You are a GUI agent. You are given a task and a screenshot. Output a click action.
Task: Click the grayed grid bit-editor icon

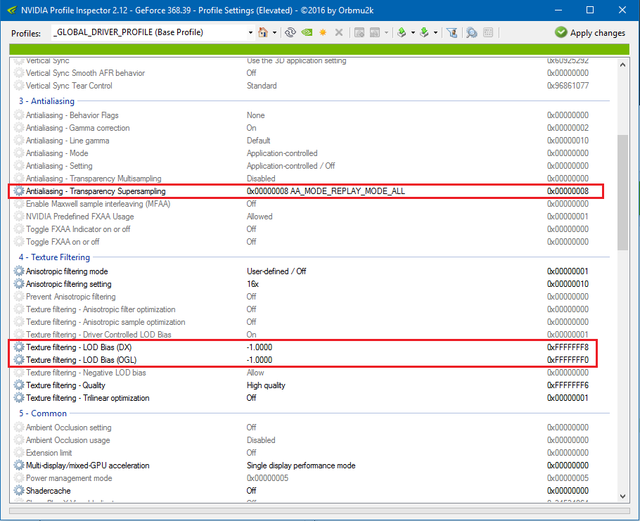click(x=488, y=32)
